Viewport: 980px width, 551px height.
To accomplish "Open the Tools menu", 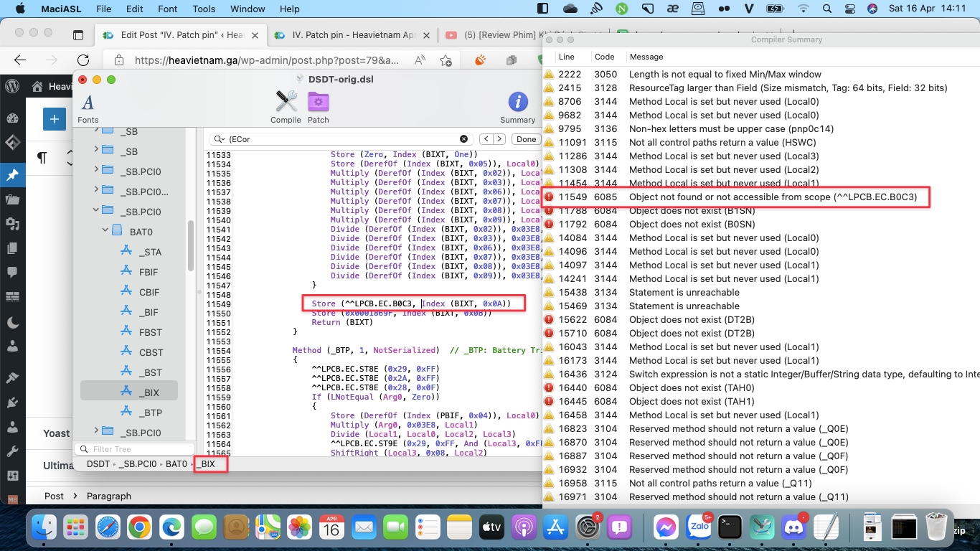I will 204,9.
